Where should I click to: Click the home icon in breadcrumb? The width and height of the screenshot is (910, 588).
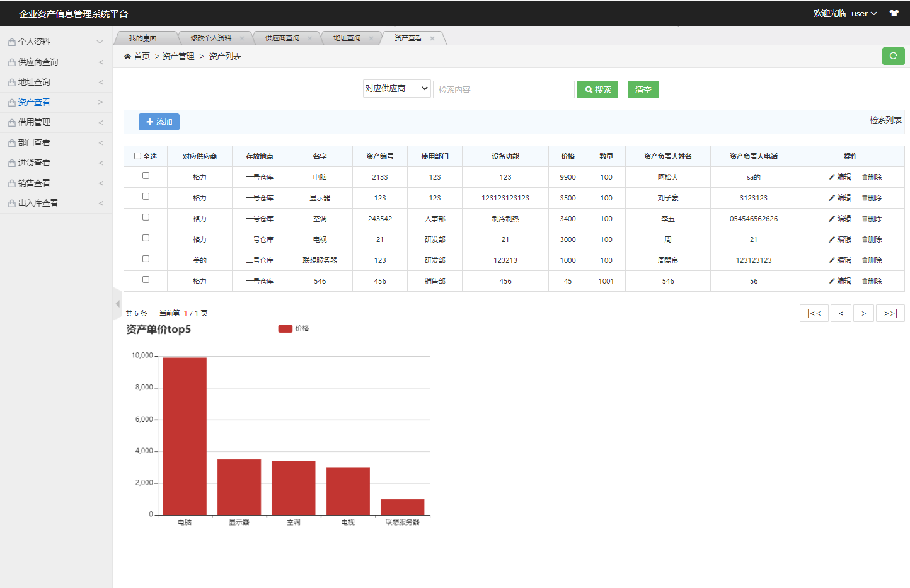[x=128, y=57]
